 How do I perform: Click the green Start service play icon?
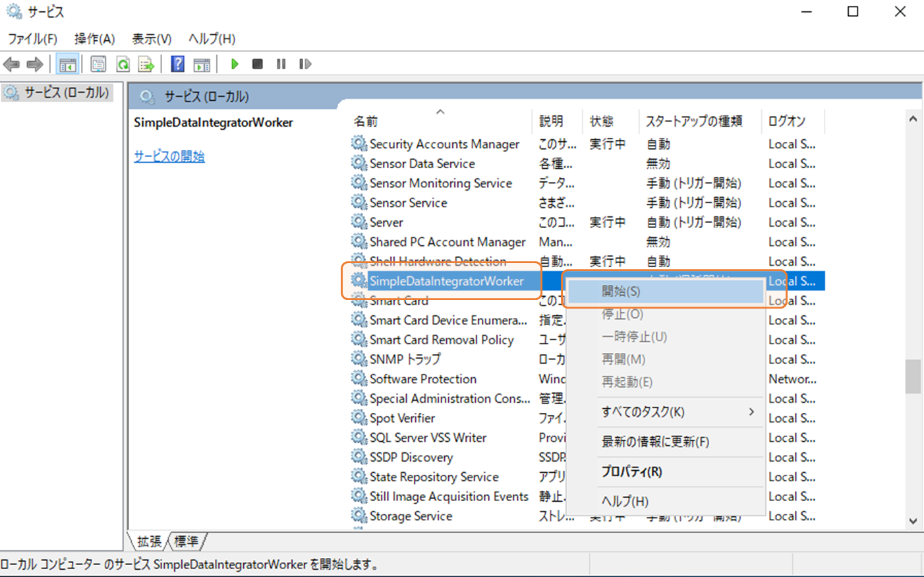click(x=235, y=64)
